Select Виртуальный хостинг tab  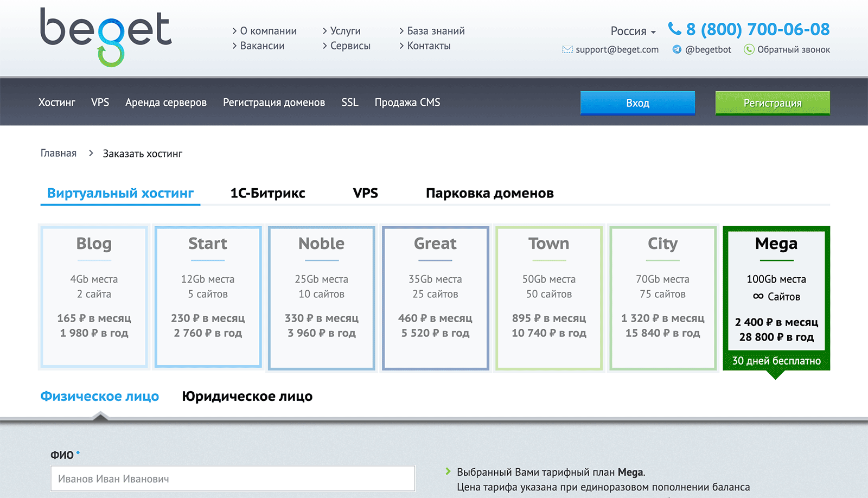point(120,193)
